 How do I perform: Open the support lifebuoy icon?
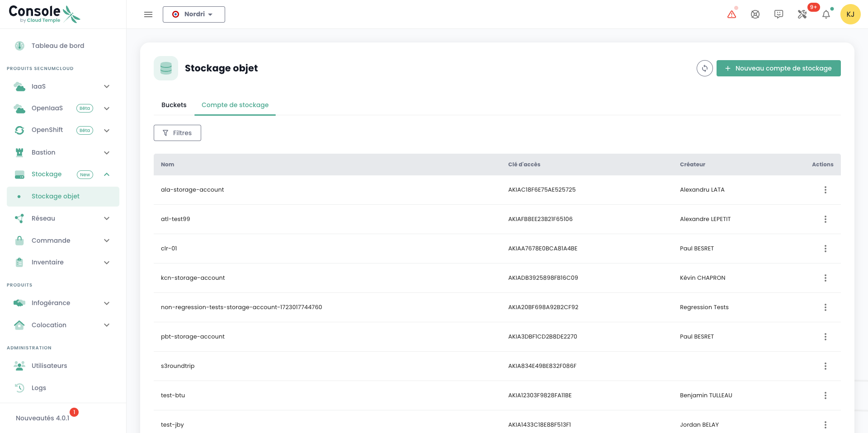(x=755, y=14)
